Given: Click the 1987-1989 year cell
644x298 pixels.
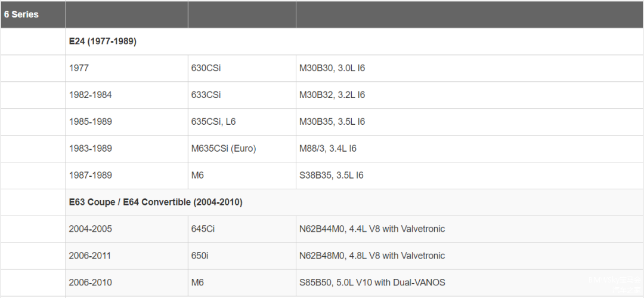Looking at the screenshot, I should coord(90,176).
